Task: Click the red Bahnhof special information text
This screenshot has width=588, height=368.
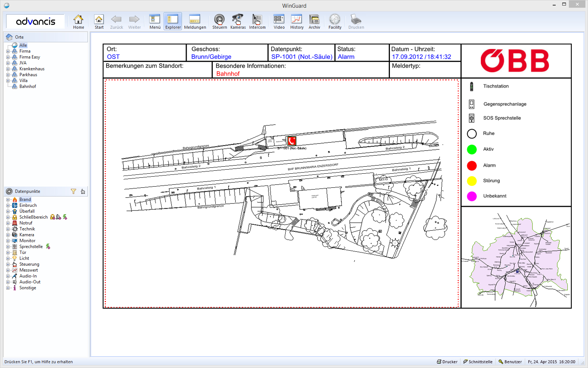Action: pyautogui.click(x=228, y=74)
